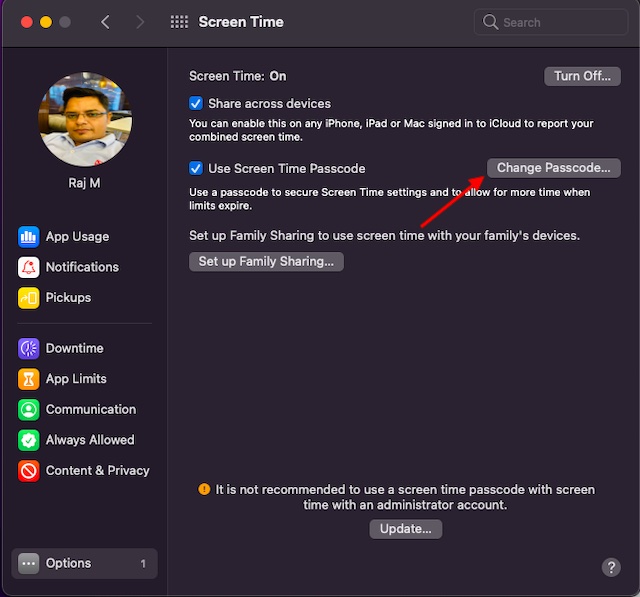Image resolution: width=640 pixels, height=597 pixels.
Task: Click the Update... button
Action: click(x=406, y=529)
